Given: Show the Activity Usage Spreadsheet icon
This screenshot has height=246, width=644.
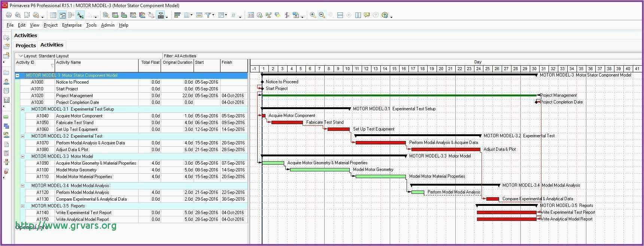Looking at the screenshot, I should tap(115, 15).
